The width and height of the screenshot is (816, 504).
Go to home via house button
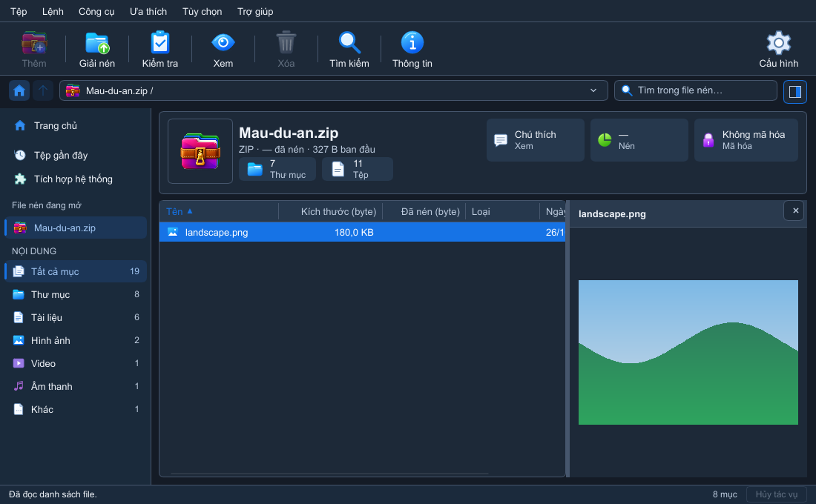click(x=19, y=91)
